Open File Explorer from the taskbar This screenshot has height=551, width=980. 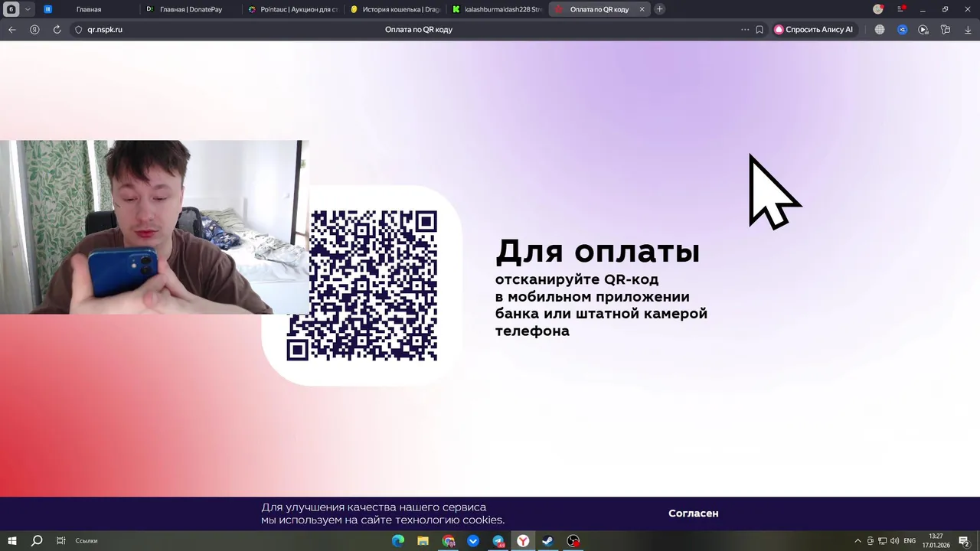[423, 541]
